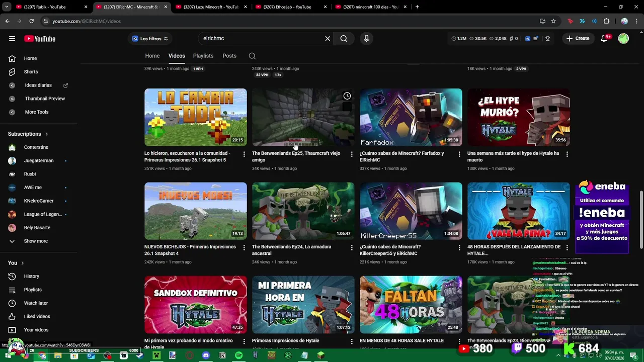Clear the elrichmc search text
Viewport: 644px width, 362px height.
pyautogui.click(x=328, y=38)
